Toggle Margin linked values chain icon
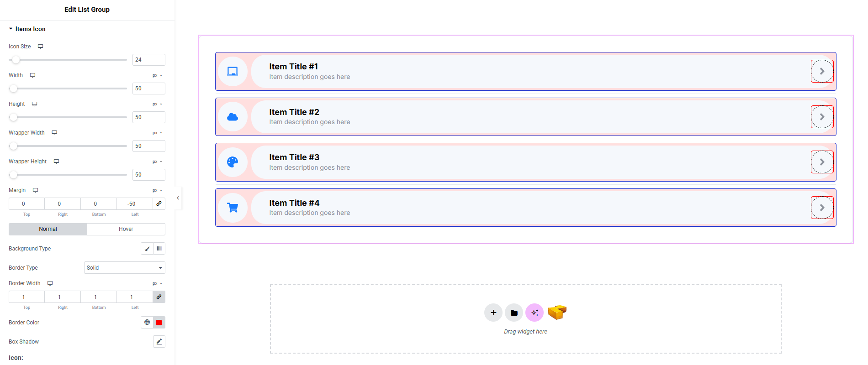The width and height of the screenshot is (868, 365). [x=159, y=203]
